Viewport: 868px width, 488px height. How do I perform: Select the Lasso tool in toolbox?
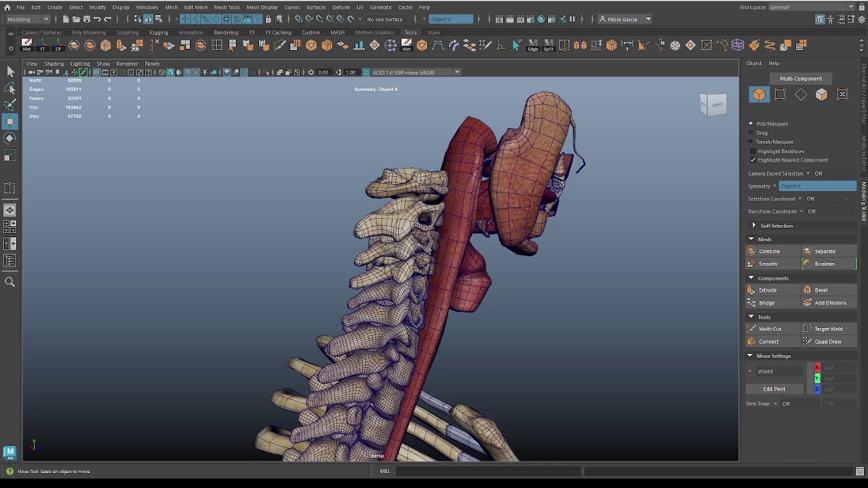pos(10,88)
